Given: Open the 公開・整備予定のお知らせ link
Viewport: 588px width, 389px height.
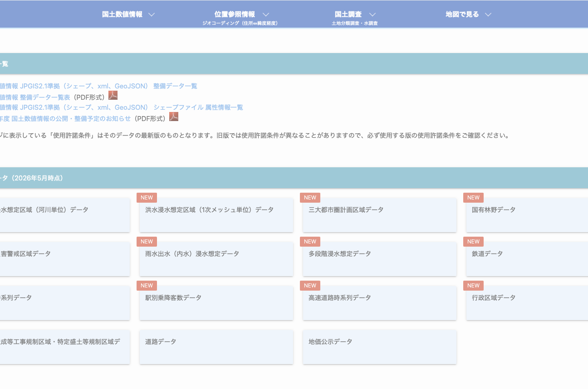Looking at the screenshot, I should pos(65,118).
